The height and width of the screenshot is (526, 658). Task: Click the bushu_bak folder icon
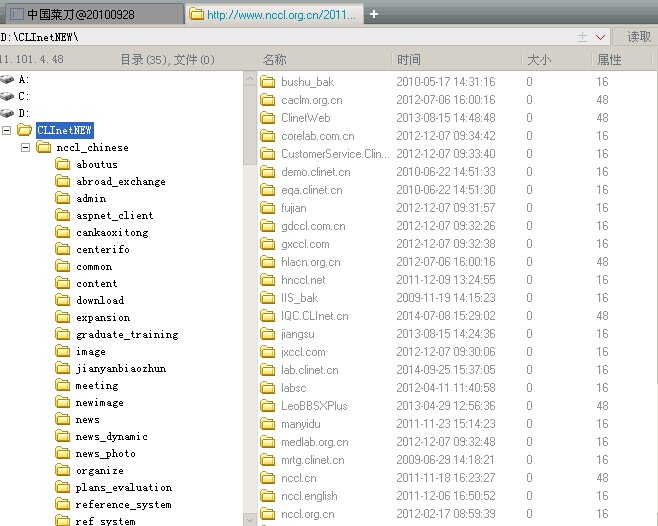click(x=267, y=81)
